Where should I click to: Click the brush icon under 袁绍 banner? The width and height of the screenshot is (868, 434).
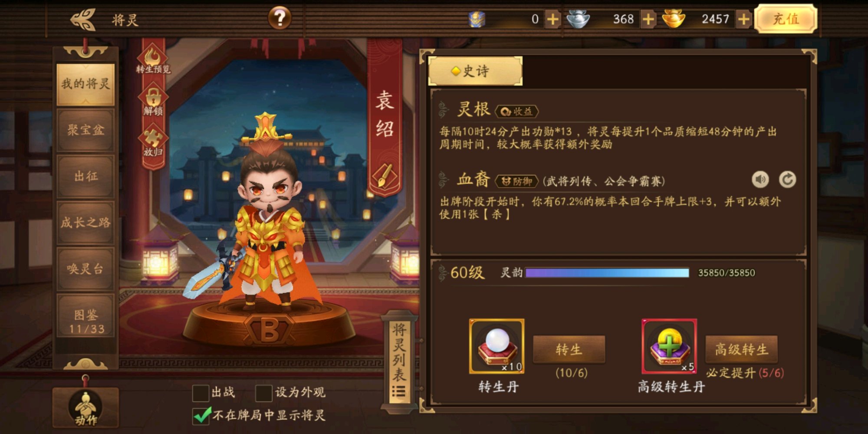click(x=385, y=176)
